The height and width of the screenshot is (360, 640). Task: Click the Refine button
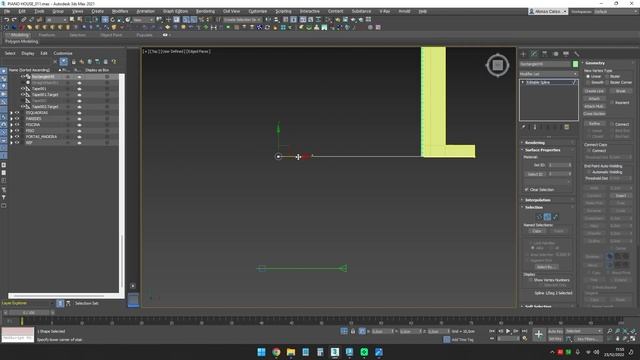[x=594, y=124]
